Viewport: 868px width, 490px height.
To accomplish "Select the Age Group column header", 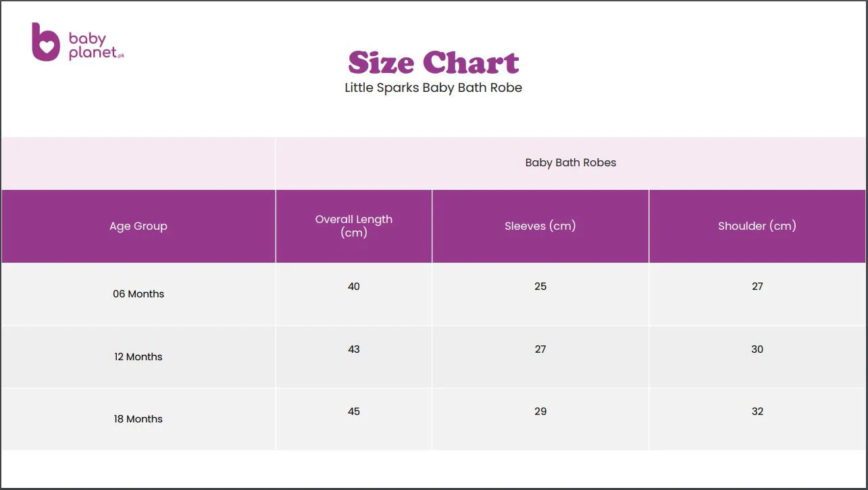I will (138, 226).
